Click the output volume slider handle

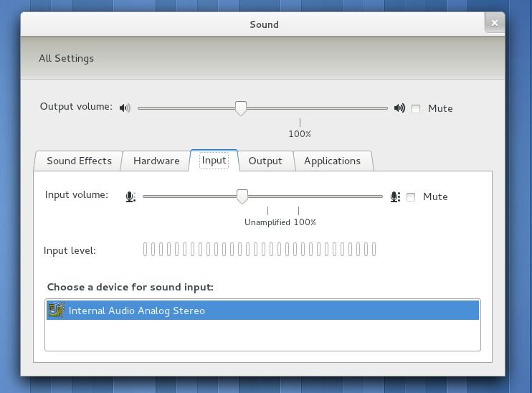coord(241,108)
